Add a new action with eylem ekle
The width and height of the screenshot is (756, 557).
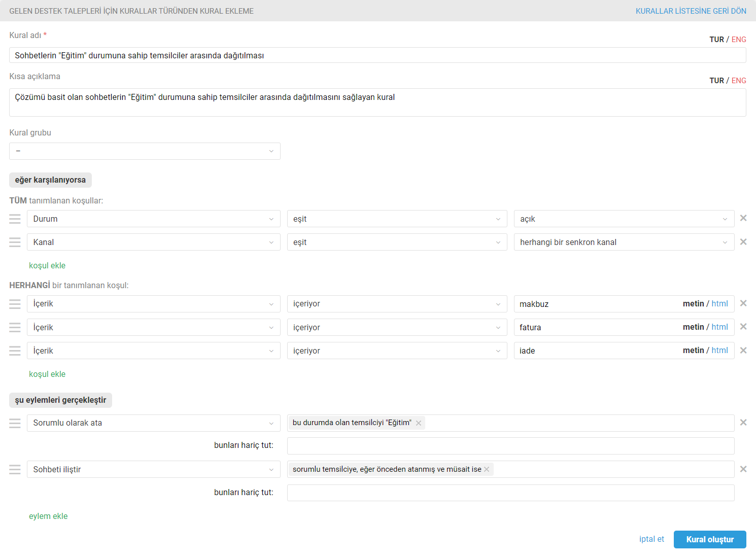coord(48,516)
